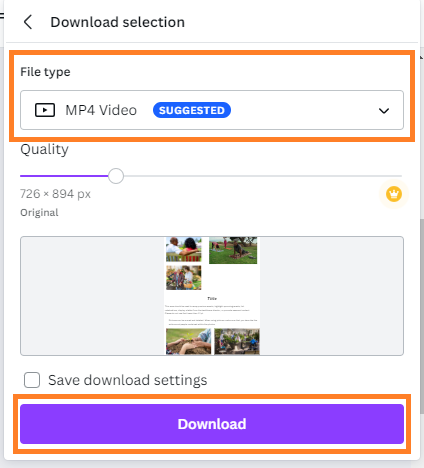The width and height of the screenshot is (424, 468).
Task: Click the gray unfilled part of the Quality slider
Action: [x=263, y=176]
